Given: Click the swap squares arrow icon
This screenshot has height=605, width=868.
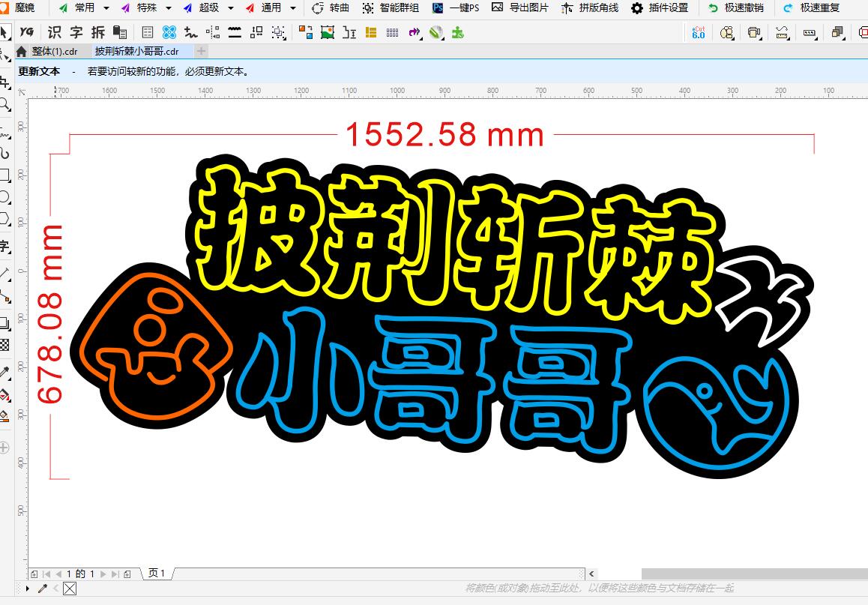Looking at the screenshot, I should click(256, 32).
